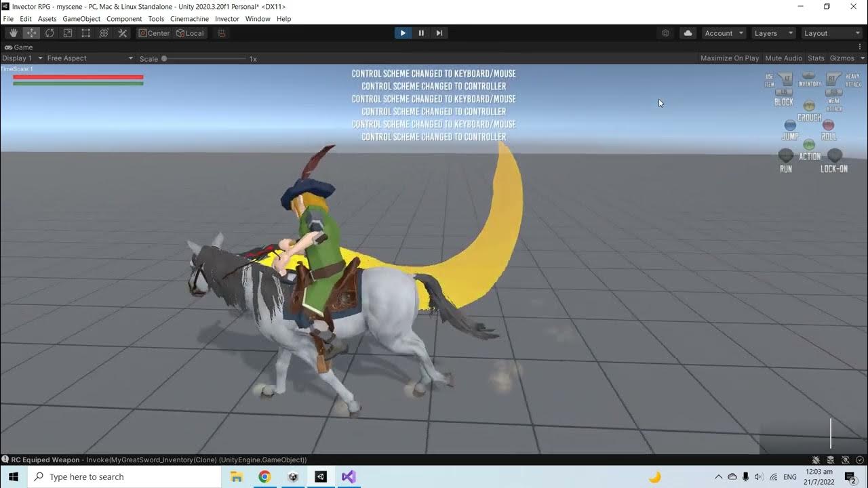
Task: Toggle Maximize On Play
Action: click(730, 58)
